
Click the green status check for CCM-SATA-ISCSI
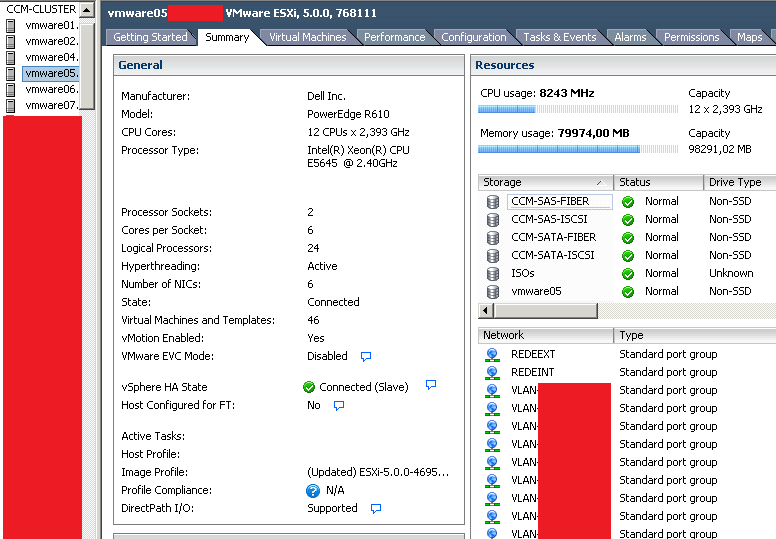click(x=628, y=256)
